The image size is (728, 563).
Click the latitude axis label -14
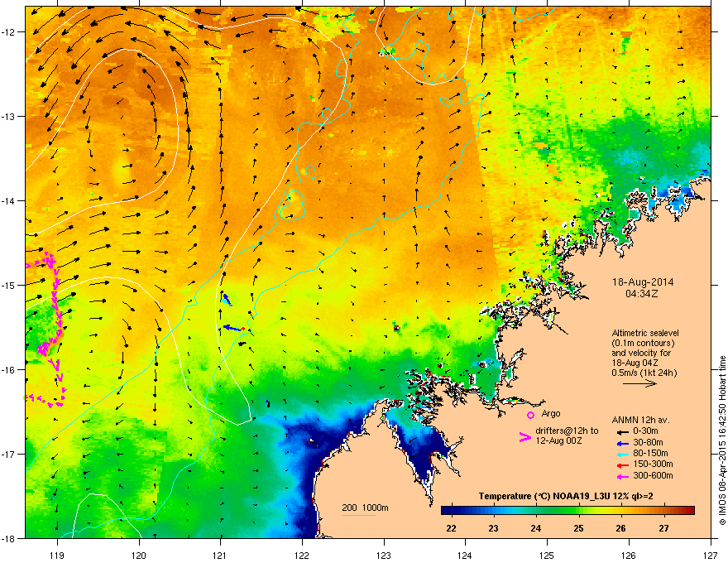click(9, 200)
